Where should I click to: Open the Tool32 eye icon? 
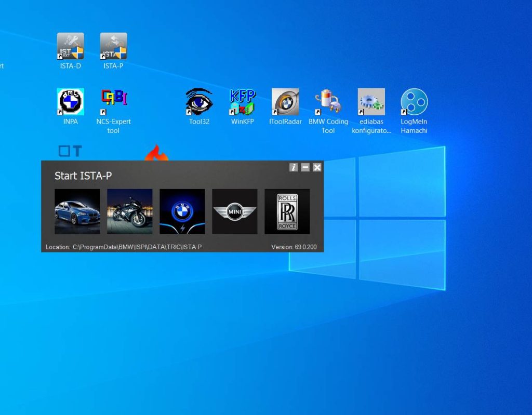(x=199, y=106)
